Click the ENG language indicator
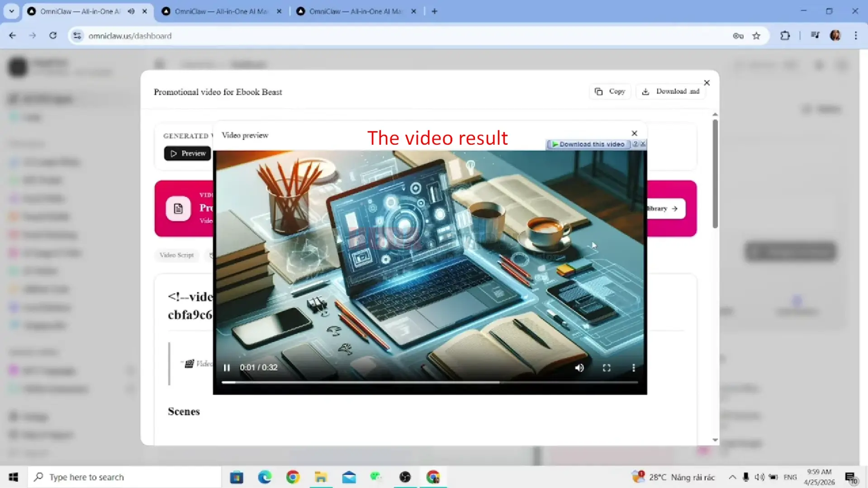Viewport: 868px width, 488px height. (x=790, y=477)
